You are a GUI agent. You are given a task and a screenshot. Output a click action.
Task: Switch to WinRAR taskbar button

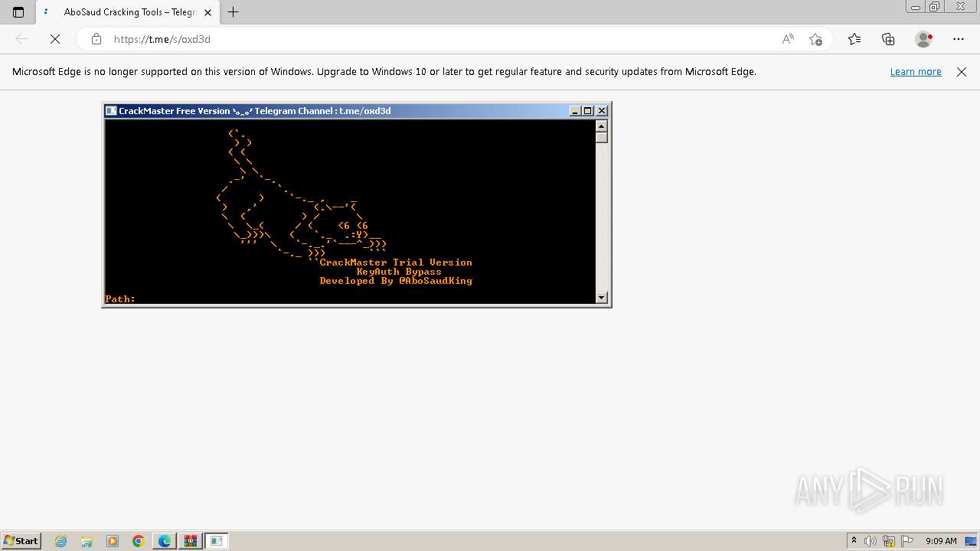(191, 541)
